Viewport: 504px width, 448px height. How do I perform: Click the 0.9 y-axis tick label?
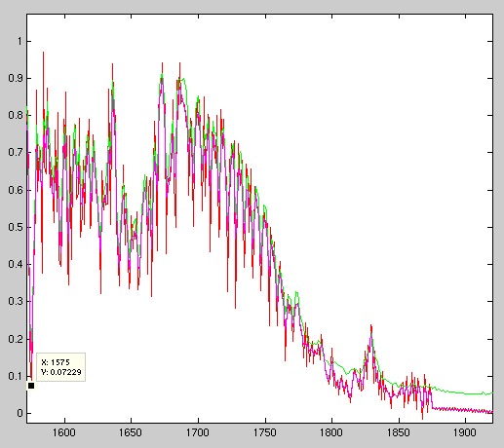[x=16, y=78]
